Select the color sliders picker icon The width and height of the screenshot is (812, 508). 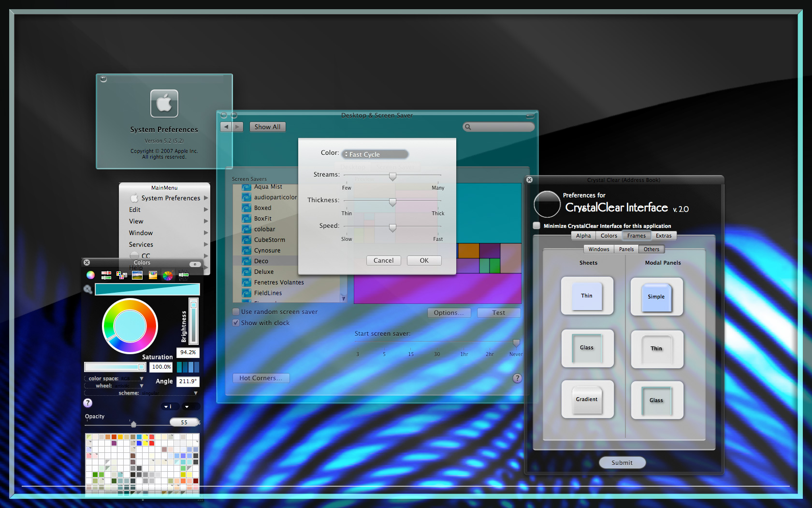[106, 275]
